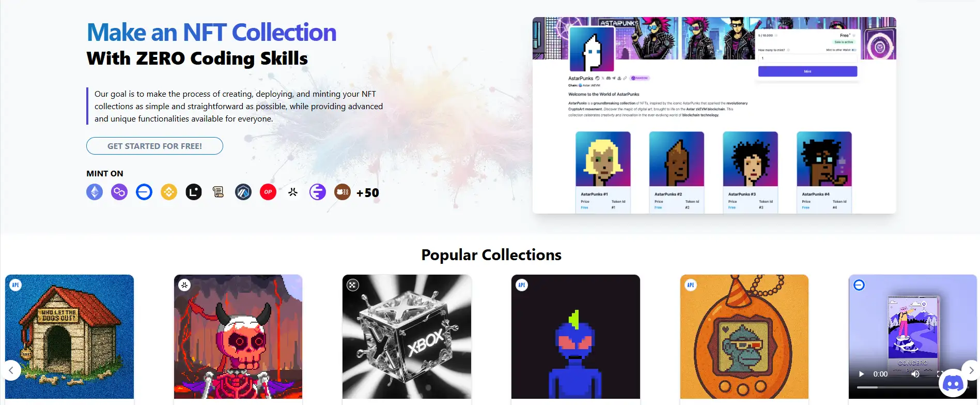Select the Polygon chain icon
The width and height of the screenshot is (980, 405).
click(119, 192)
